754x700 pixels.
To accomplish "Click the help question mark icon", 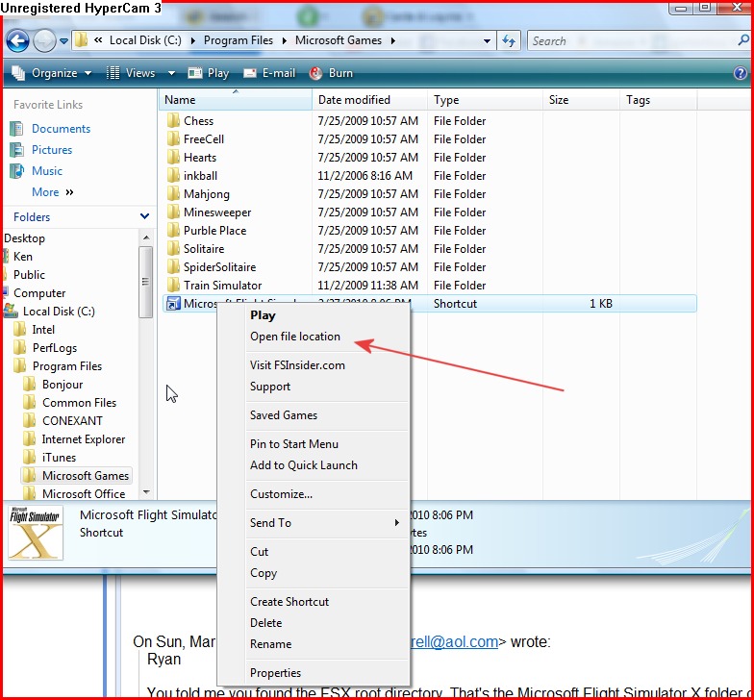I will tap(739, 73).
